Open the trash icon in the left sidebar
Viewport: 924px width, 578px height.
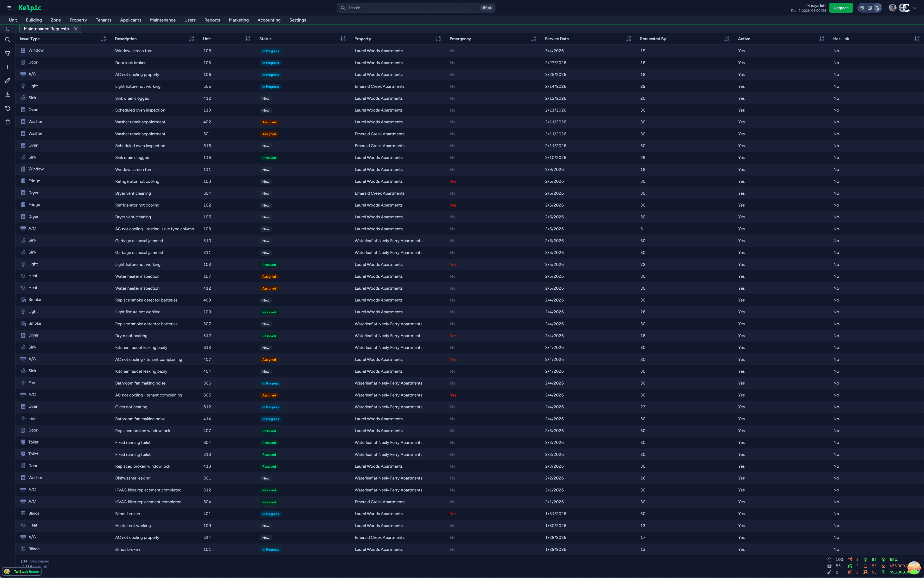click(7, 121)
